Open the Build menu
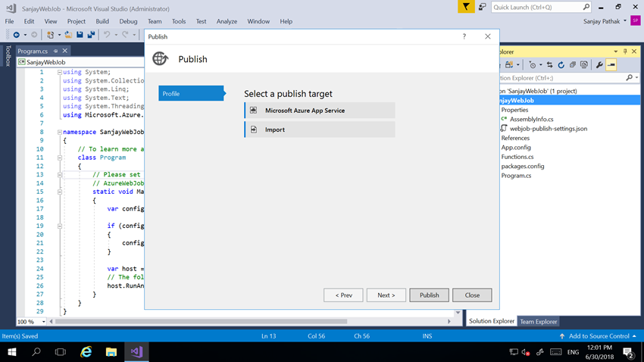644x362 pixels. click(x=102, y=21)
